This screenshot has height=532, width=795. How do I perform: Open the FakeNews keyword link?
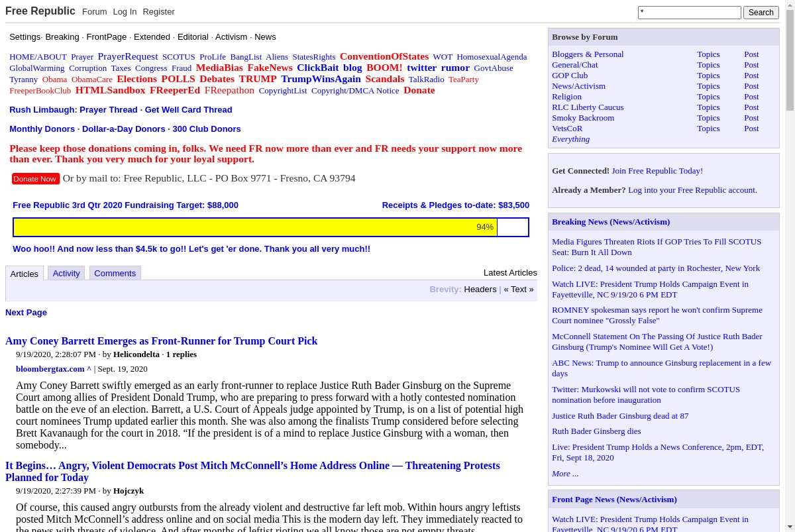[270, 68]
